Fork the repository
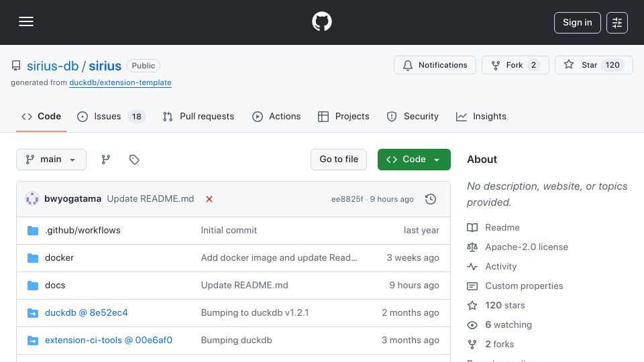 click(515, 65)
